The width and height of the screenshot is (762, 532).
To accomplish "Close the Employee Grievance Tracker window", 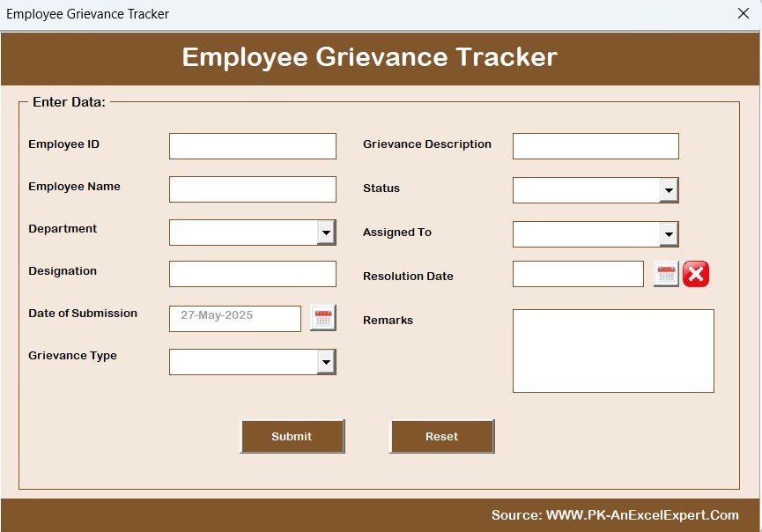I will click(x=743, y=13).
